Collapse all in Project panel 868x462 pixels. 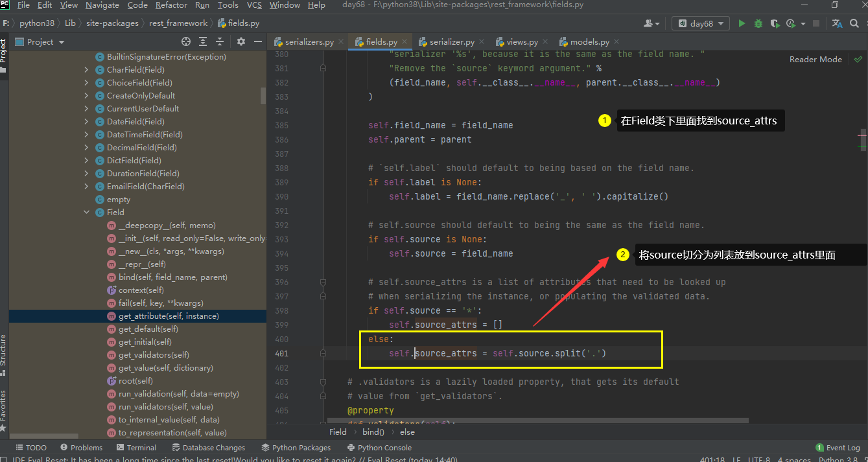[x=220, y=41]
